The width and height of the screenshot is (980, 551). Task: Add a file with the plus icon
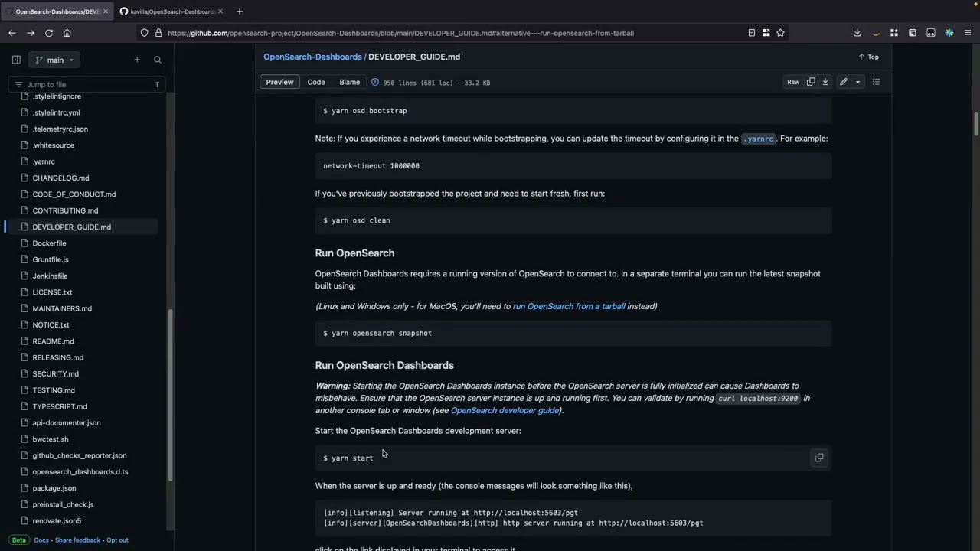137,60
